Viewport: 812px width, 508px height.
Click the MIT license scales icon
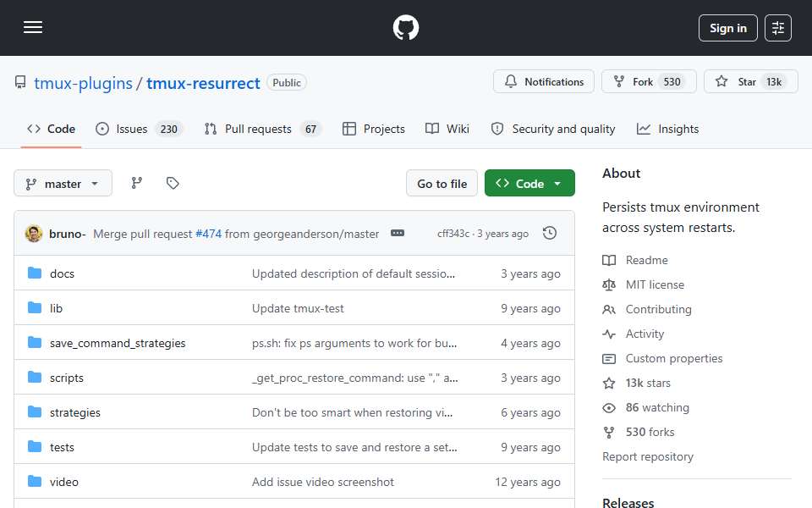609,284
